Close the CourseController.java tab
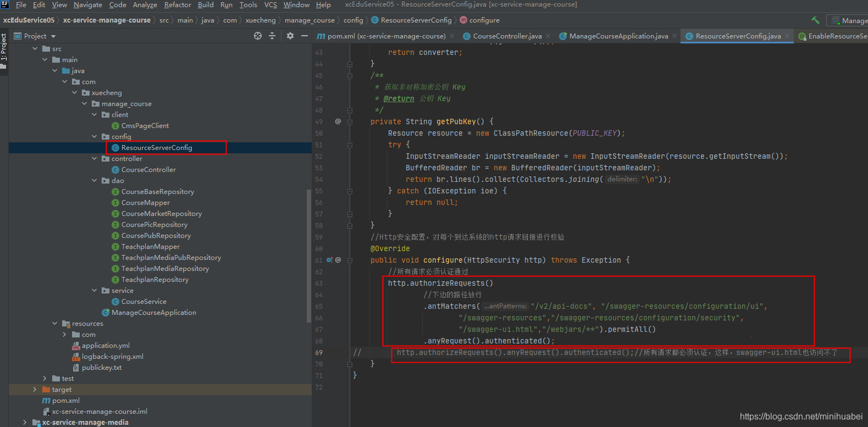This screenshot has height=427, width=868. (x=548, y=36)
